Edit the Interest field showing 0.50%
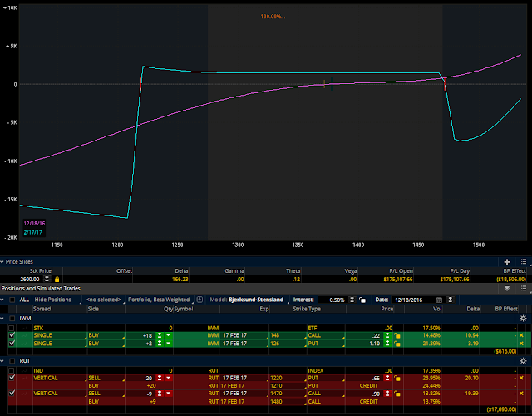Screen dimensions: 532x416 click(x=333, y=300)
